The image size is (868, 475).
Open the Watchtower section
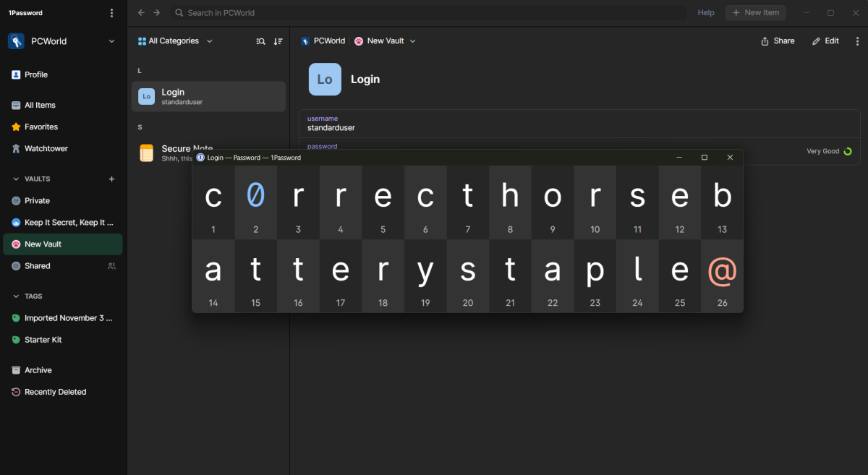45,148
